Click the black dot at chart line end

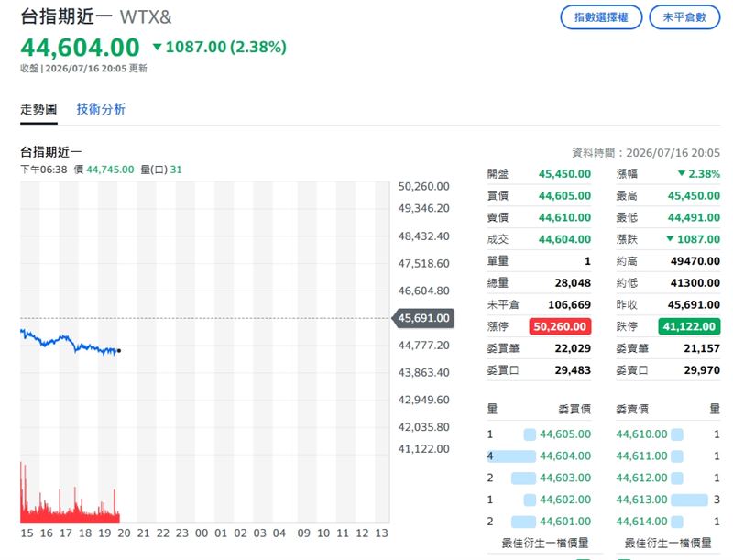coord(119,350)
